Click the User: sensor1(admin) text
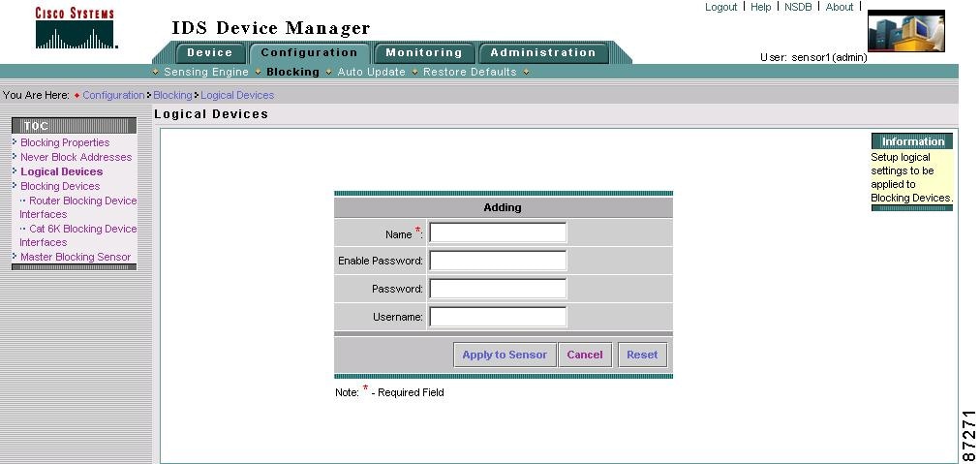Image resolution: width=980 pixels, height=464 pixels. [x=813, y=57]
